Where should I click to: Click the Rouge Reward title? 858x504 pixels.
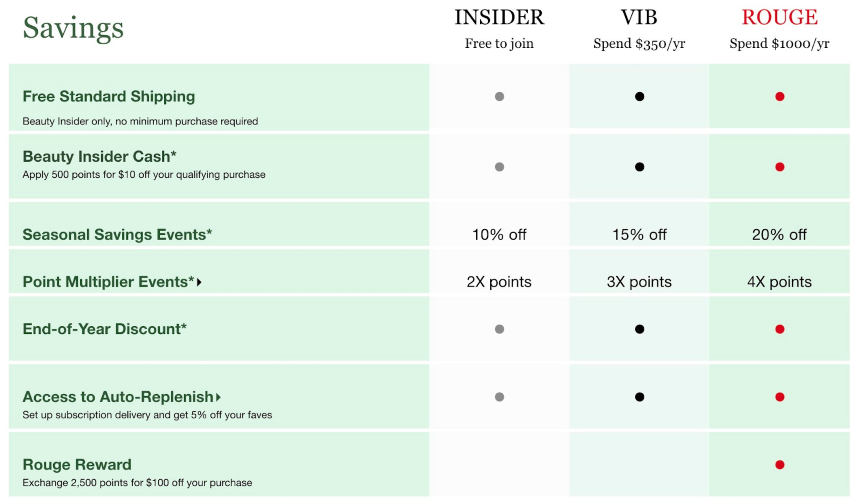point(77,464)
